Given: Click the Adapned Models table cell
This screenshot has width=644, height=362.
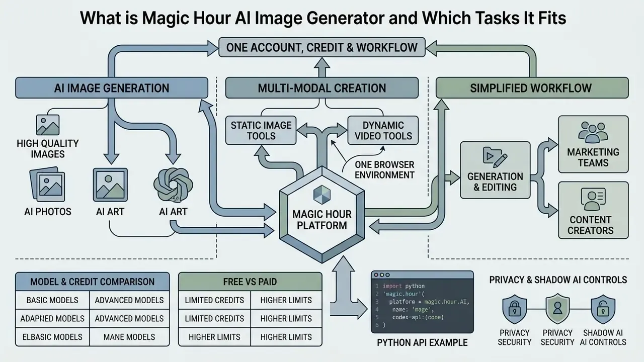Looking at the screenshot, I should pos(52,319).
